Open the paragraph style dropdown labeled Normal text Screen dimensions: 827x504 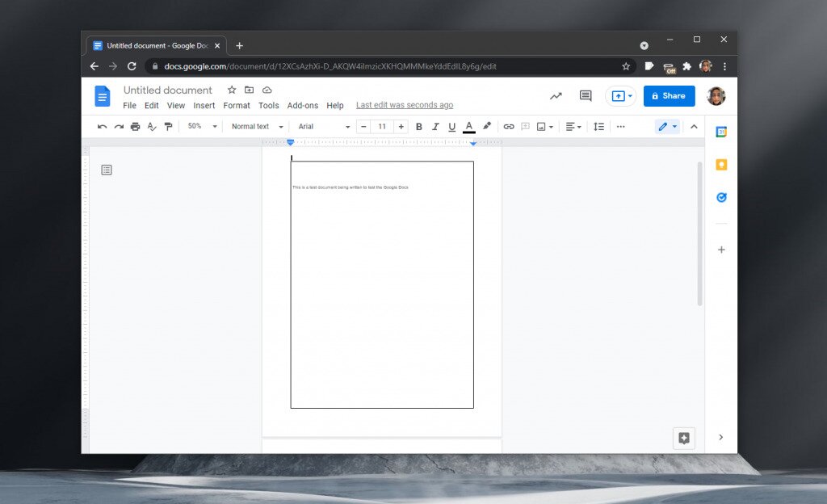click(254, 126)
